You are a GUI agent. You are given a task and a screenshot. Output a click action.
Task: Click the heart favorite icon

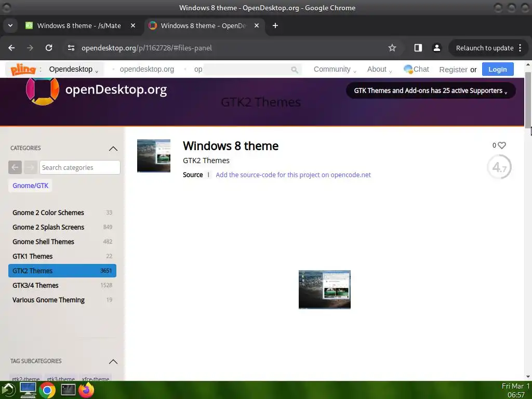(502, 145)
